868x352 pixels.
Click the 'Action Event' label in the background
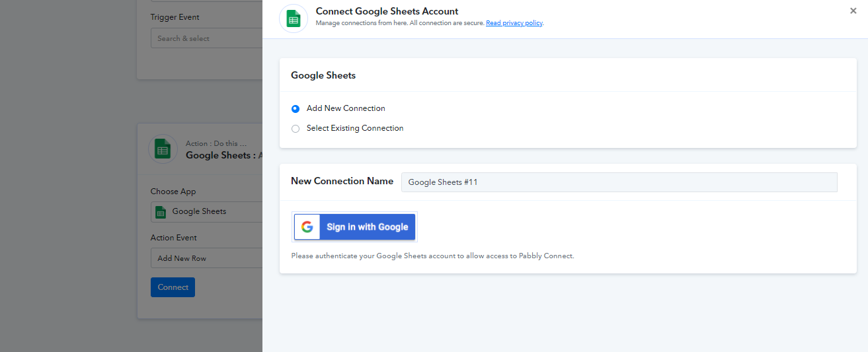(173, 238)
